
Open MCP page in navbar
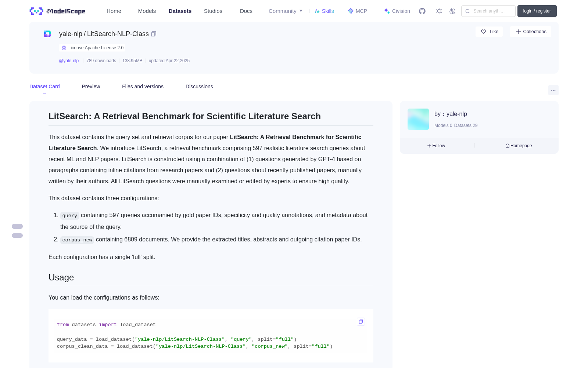point(358,11)
